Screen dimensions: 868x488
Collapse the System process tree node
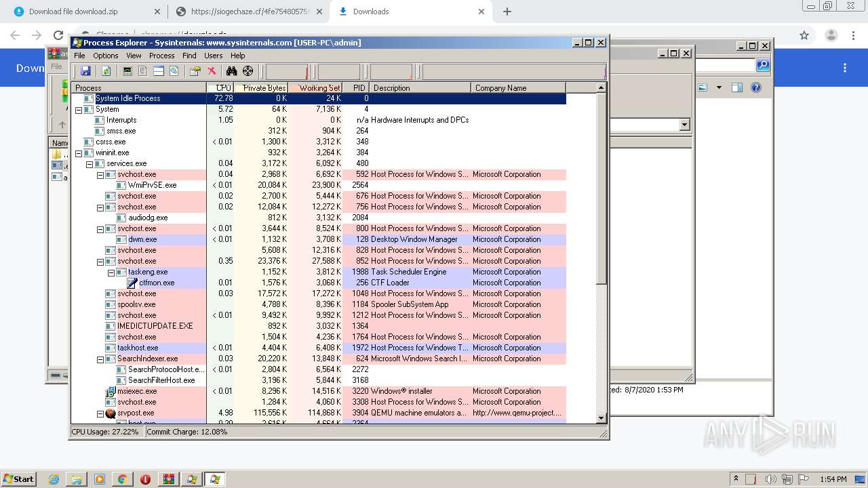point(79,109)
